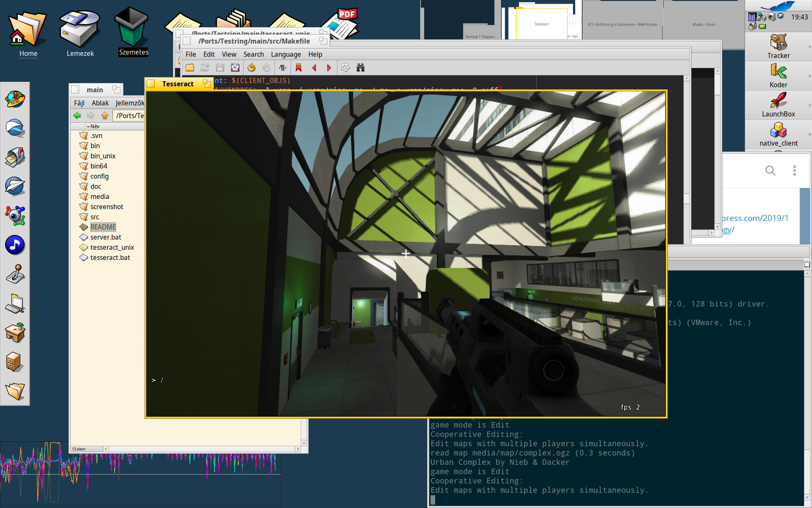The height and width of the screenshot is (508, 812).
Task: Click the Redo arrow in Koder toolbar
Action: click(266, 68)
